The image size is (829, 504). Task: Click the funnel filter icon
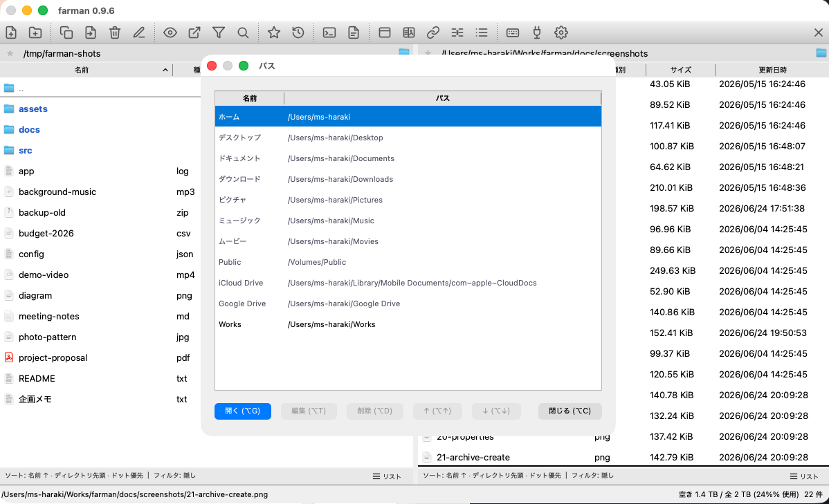pyautogui.click(x=219, y=32)
